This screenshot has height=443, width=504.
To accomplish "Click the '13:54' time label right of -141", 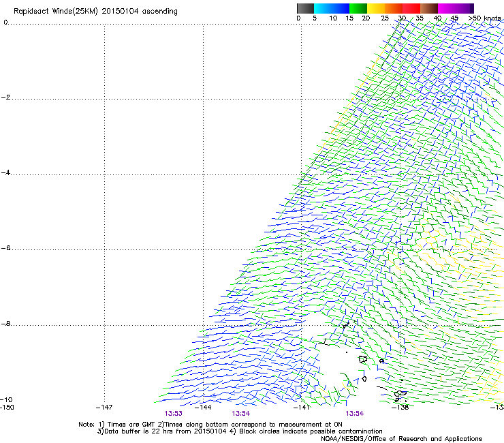I will (355, 414).
